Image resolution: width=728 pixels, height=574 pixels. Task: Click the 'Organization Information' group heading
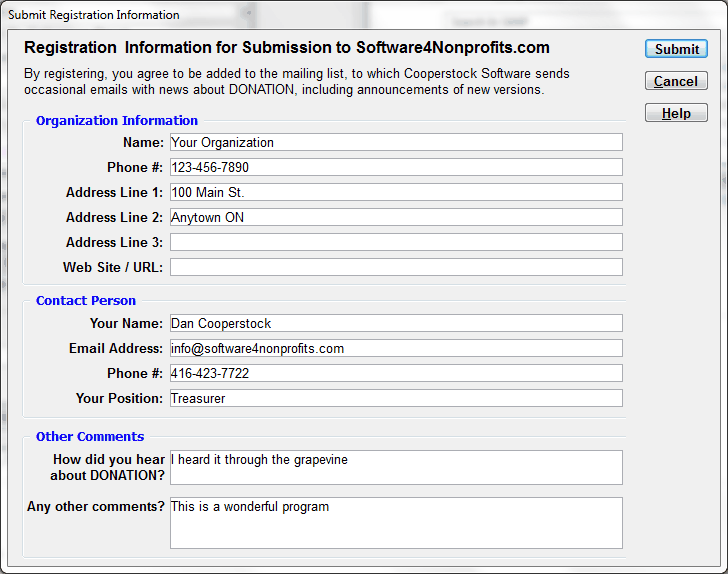(x=117, y=121)
